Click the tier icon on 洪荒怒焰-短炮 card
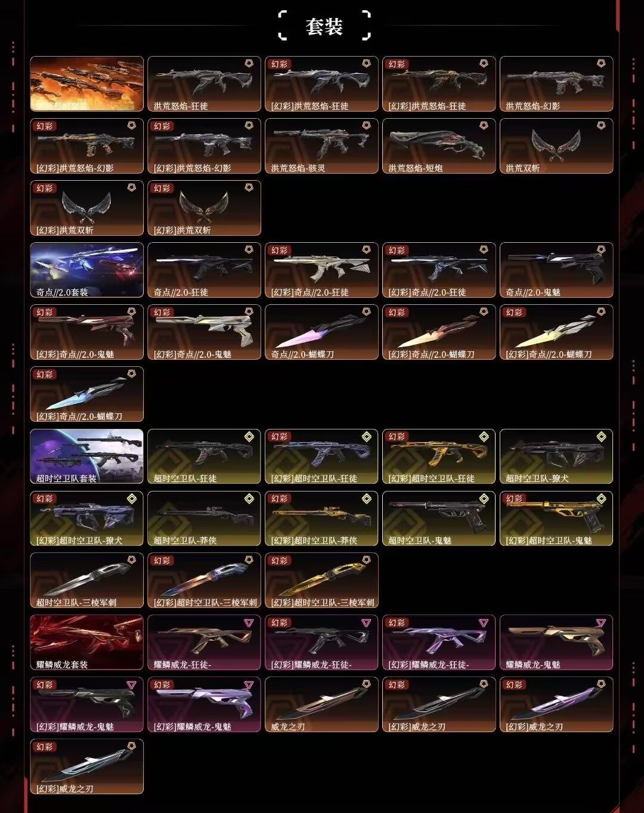The image size is (644, 813). 484,125
